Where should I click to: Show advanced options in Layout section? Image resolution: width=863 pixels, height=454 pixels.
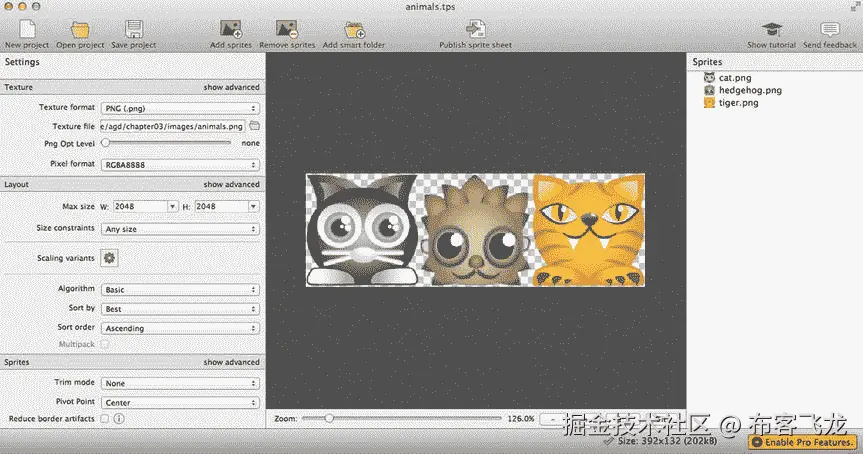pyautogui.click(x=231, y=184)
